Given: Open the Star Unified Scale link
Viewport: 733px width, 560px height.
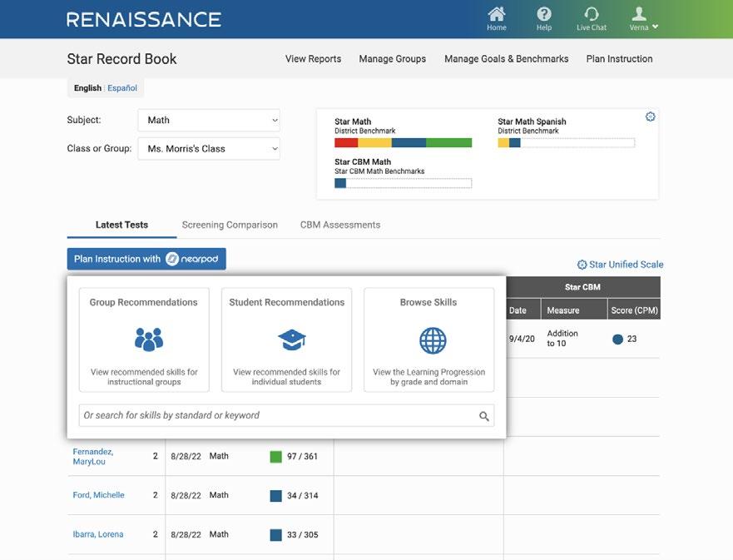Looking at the screenshot, I should [626, 265].
